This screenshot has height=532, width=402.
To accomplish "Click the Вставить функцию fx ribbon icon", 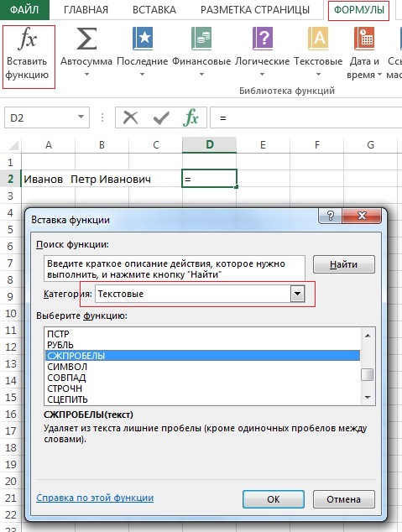I will pos(28,39).
